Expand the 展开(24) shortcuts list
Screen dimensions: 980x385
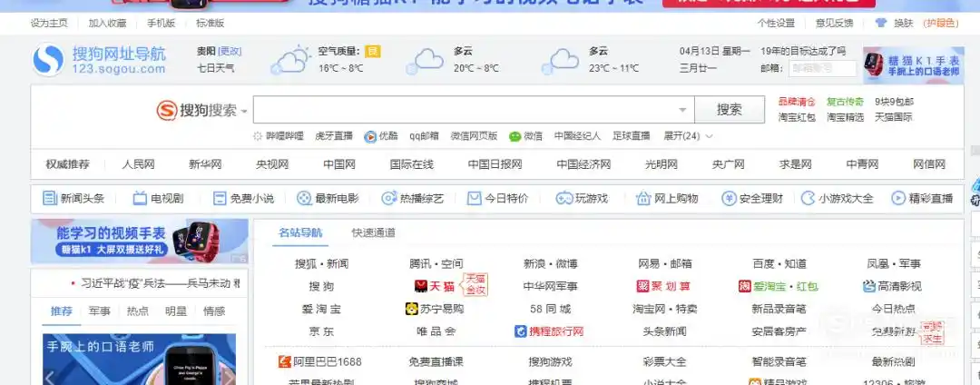coord(688,136)
